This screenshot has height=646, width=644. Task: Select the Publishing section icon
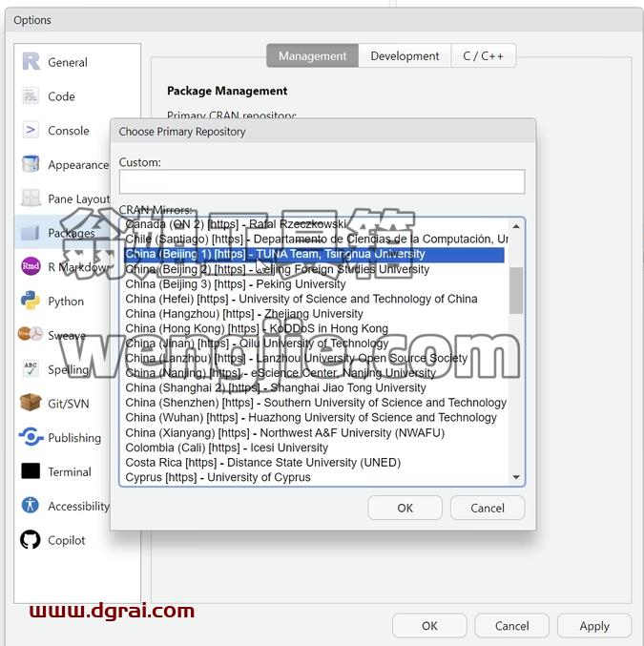pos(31,437)
